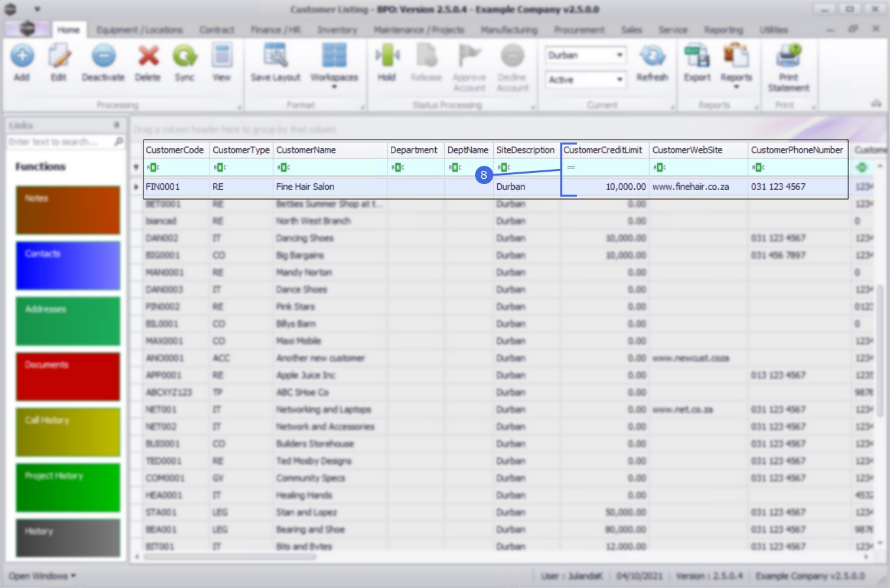Click the SiteDescription filter operator icon

[x=503, y=168]
